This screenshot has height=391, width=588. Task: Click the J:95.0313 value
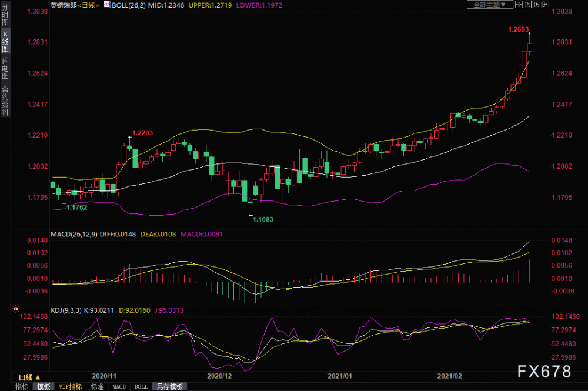pos(169,310)
